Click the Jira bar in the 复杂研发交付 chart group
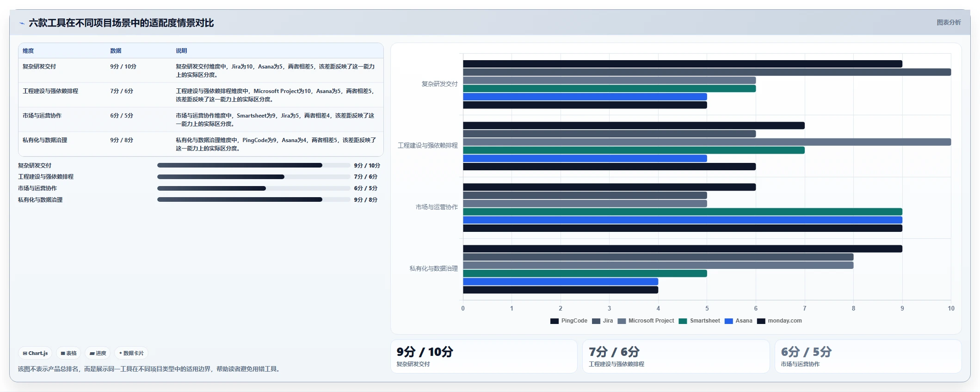 (707, 72)
